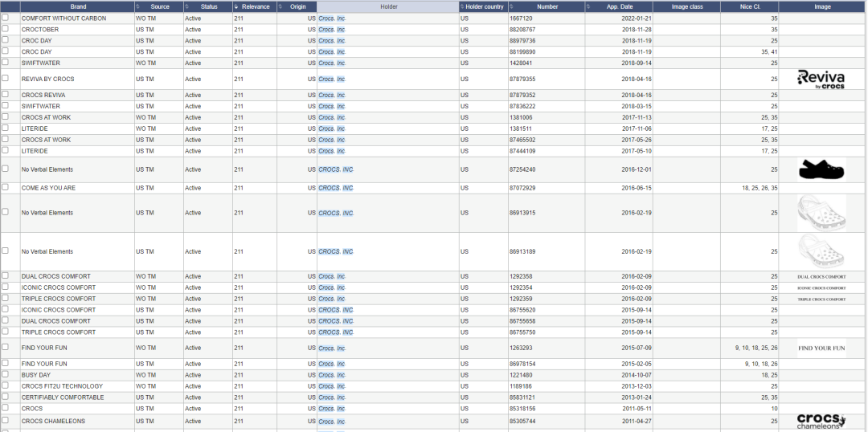The image size is (868, 432).
Task: Click the sort arrows beside Number header
Action: click(x=511, y=6)
